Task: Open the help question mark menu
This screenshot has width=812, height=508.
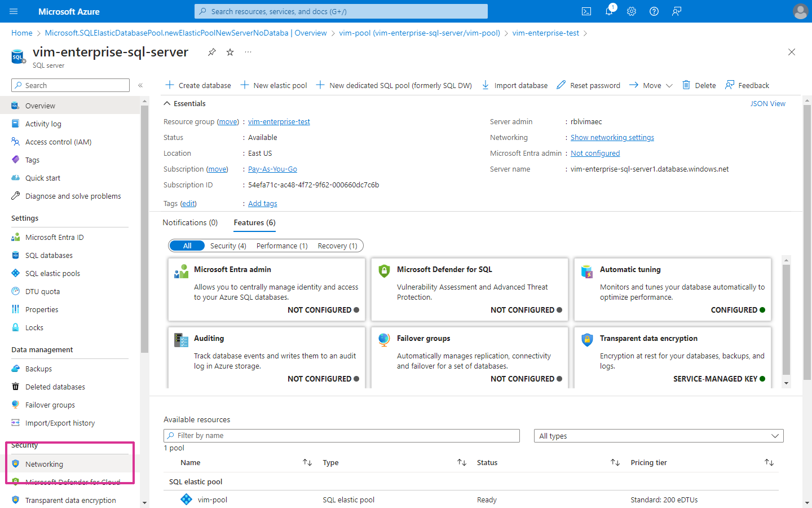Action: tap(654, 11)
